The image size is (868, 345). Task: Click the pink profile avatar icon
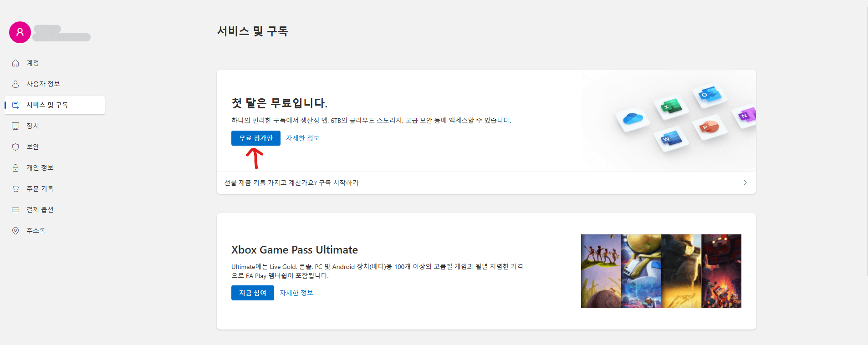[20, 32]
